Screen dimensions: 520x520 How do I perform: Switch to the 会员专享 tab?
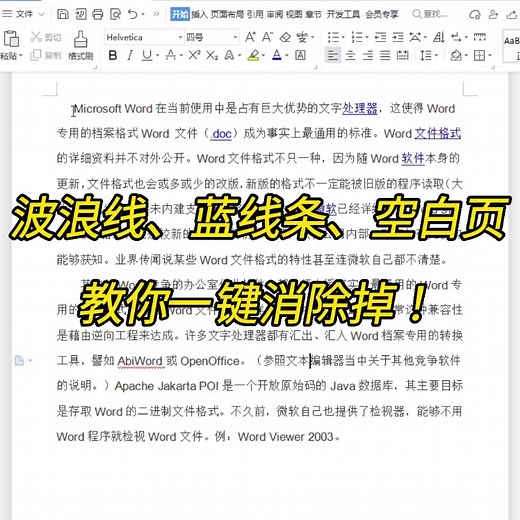[382, 14]
